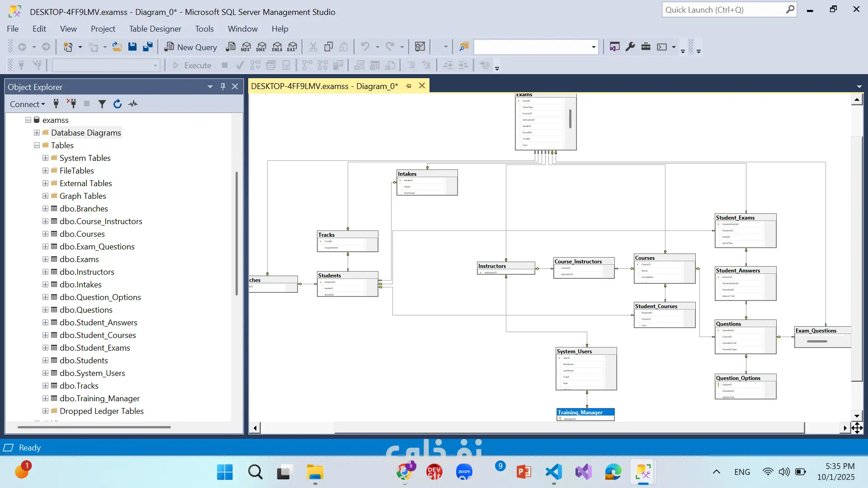The image size is (868, 488).
Task: Open the Table Designer menu
Action: [x=155, y=29]
